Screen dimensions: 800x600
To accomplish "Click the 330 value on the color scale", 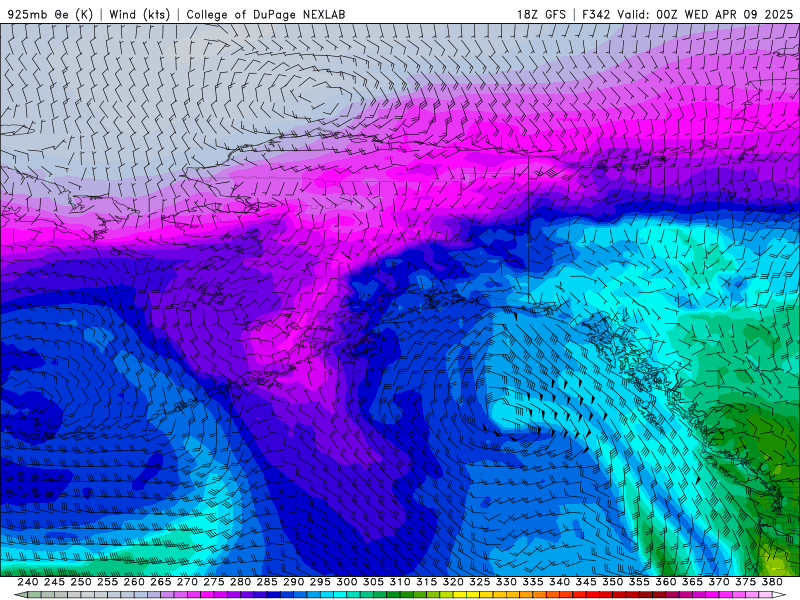I will [506, 582].
